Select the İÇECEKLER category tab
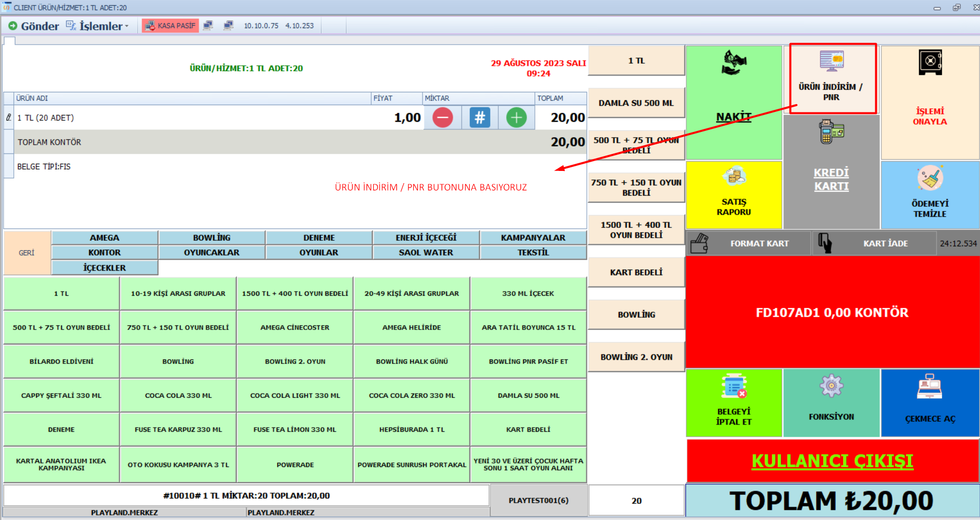Image resolution: width=980 pixels, height=520 pixels. point(105,267)
